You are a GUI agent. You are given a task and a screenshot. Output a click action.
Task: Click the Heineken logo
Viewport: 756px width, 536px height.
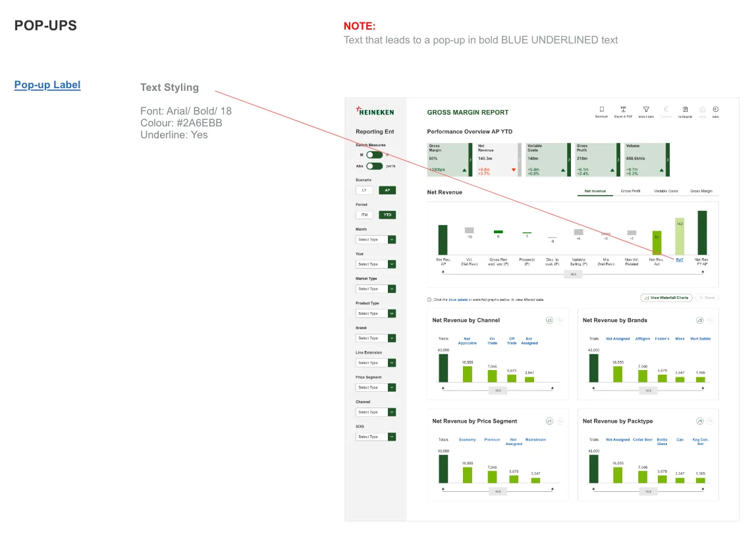pos(375,111)
